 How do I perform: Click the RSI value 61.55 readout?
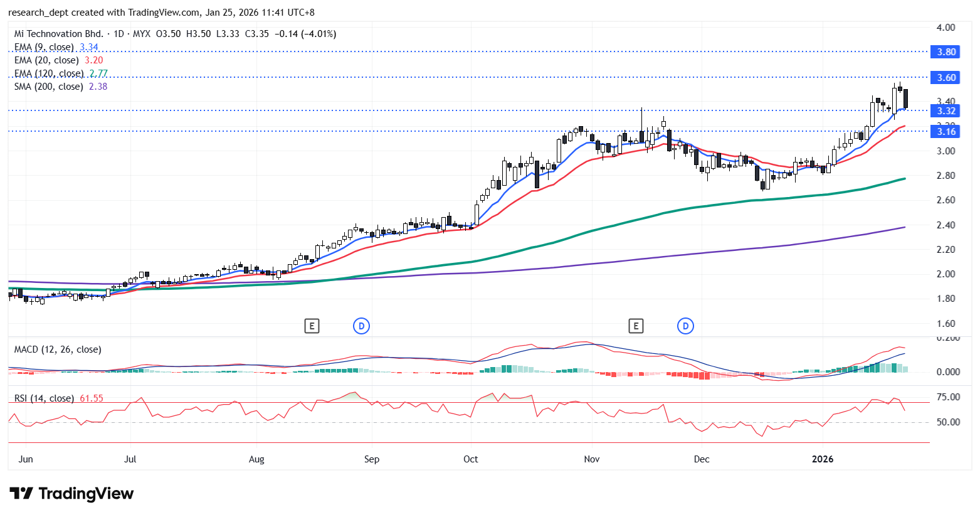click(x=92, y=398)
